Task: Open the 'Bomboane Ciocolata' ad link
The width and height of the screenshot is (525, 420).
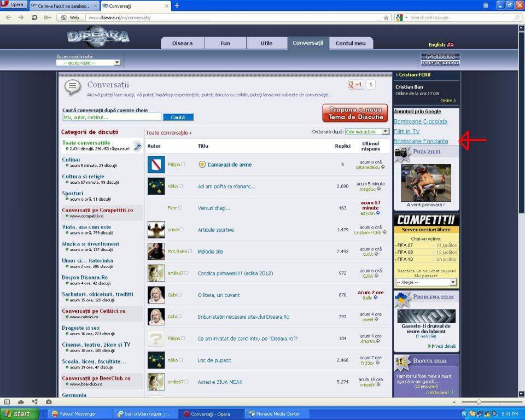Action: coord(421,121)
